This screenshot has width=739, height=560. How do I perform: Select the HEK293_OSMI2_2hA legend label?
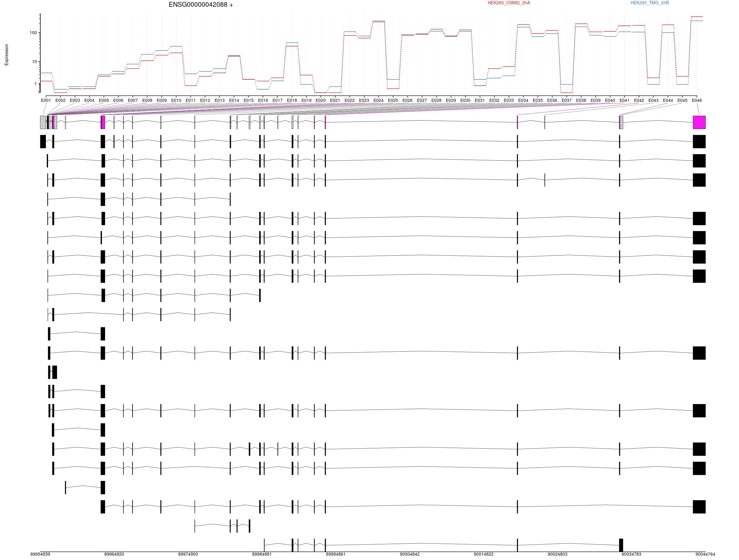pyautogui.click(x=508, y=3)
